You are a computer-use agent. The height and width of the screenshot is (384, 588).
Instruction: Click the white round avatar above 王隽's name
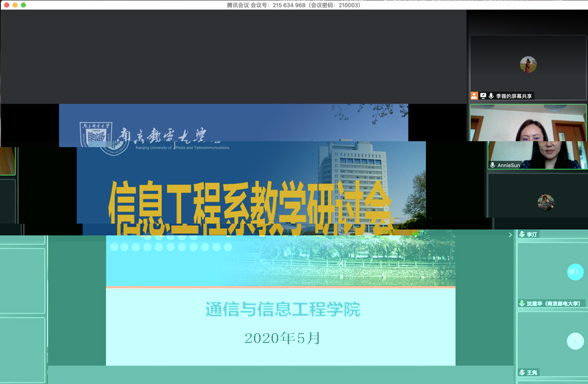click(x=575, y=341)
